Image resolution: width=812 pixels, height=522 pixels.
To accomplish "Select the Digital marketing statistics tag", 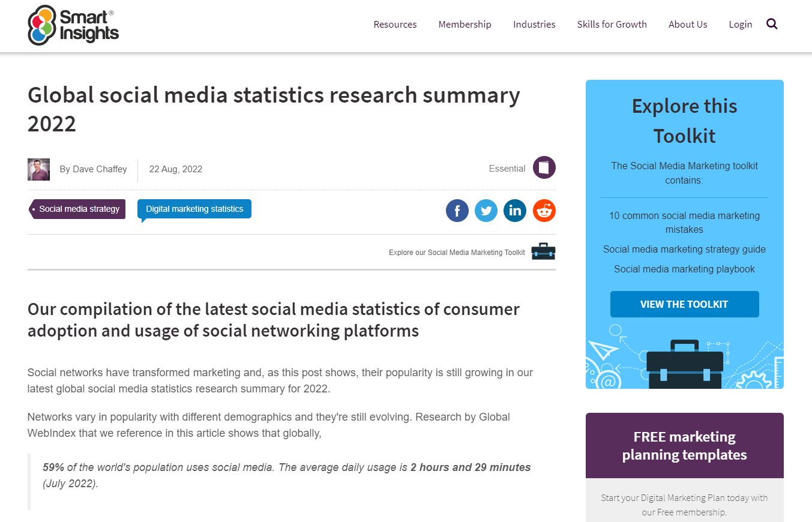I will point(194,209).
